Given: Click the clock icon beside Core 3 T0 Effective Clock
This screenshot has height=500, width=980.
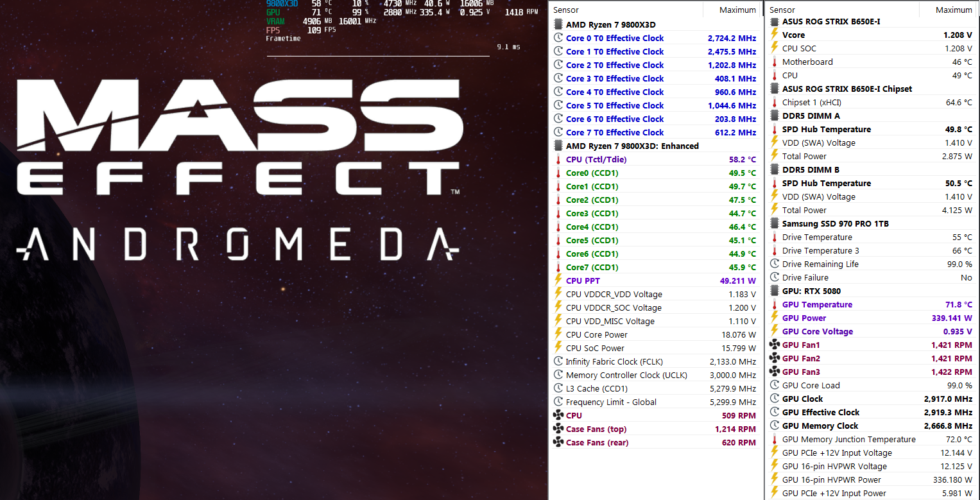Looking at the screenshot, I should tap(558, 78).
